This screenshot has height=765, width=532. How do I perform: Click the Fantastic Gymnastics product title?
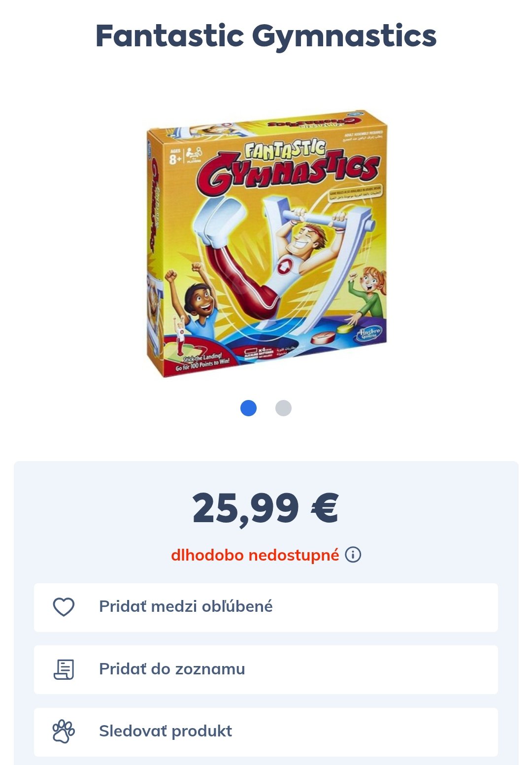[x=266, y=36]
